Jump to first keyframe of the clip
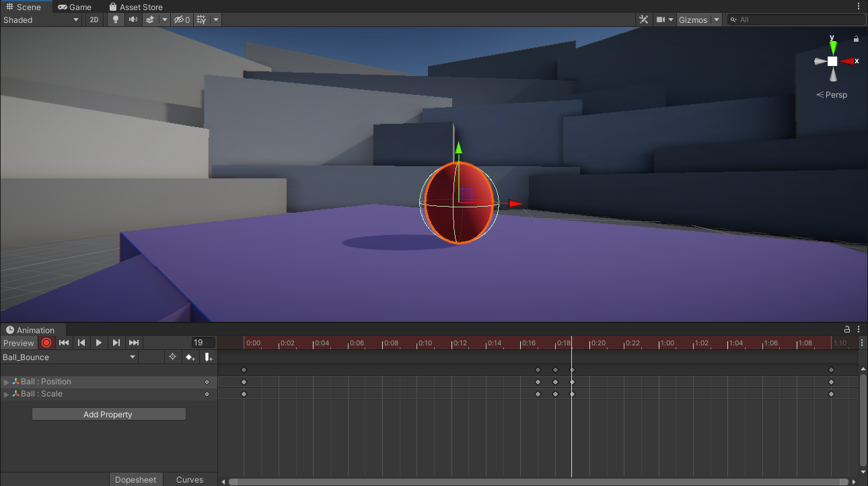 64,343
